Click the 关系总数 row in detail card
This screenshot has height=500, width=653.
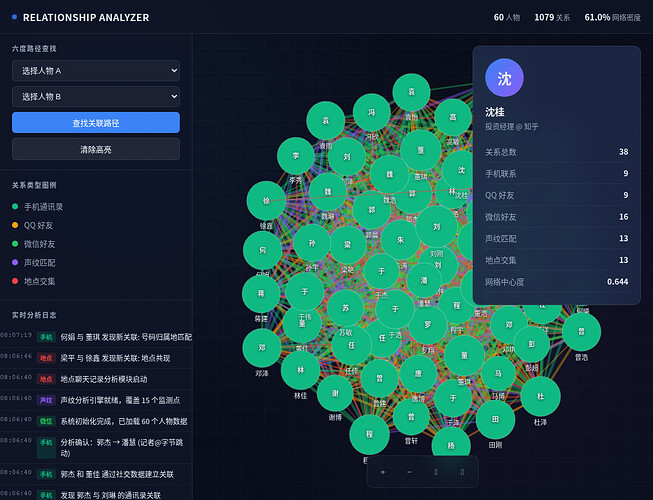[x=556, y=152]
